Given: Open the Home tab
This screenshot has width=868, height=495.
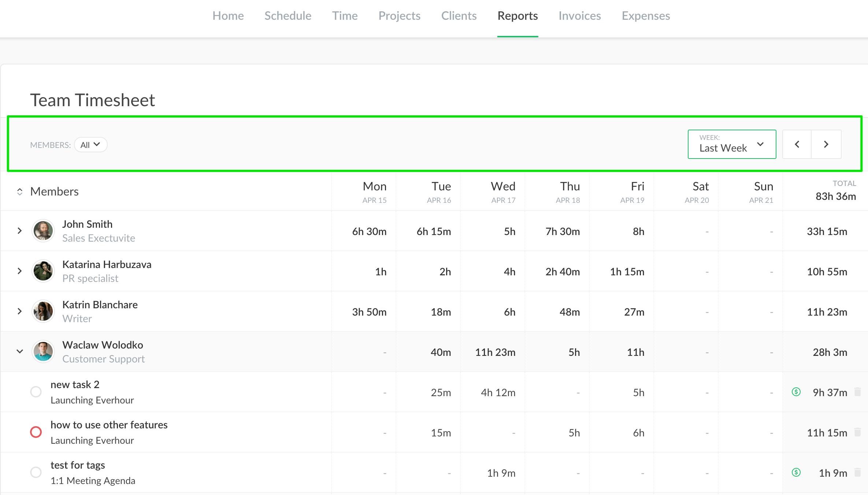Looking at the screenshot, I should coord(228,16).
